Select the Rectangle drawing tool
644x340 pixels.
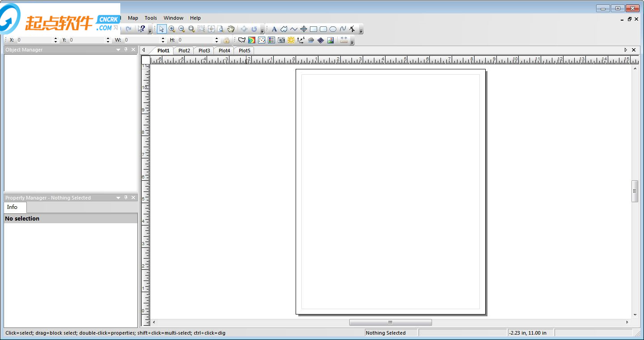(314, 29)
